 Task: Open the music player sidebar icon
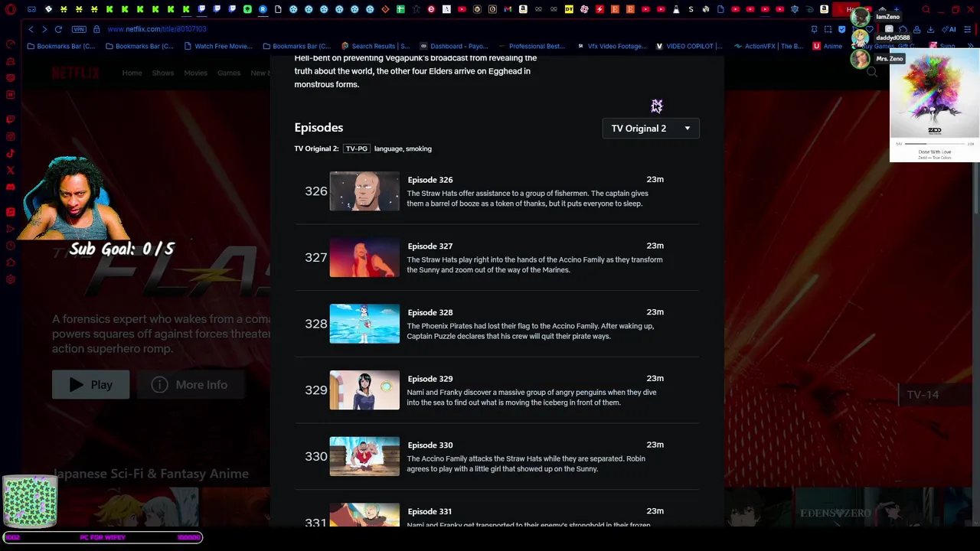click(x=11, y=212)
